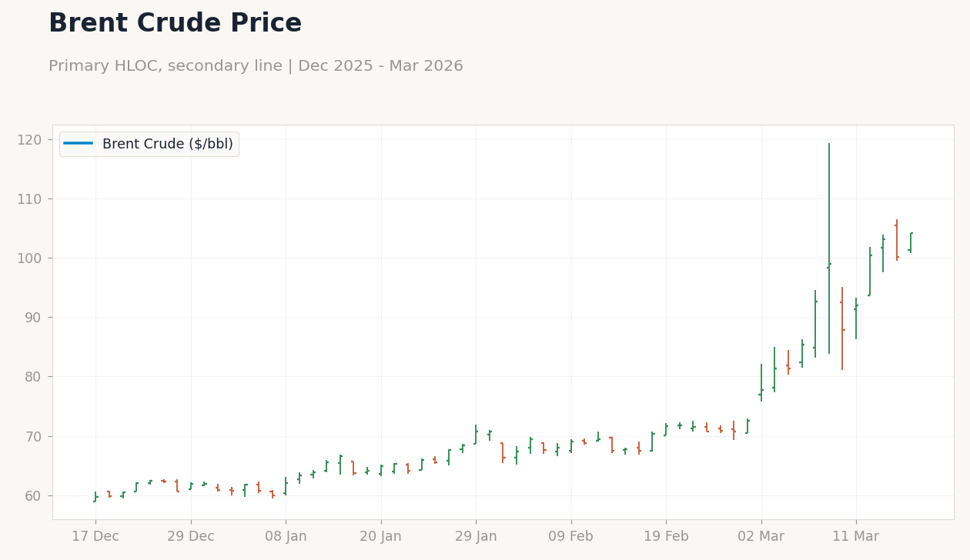Click the 'Brent Crude ($/bbl)' legend label

pyautogui.click(x=168, y=144)
